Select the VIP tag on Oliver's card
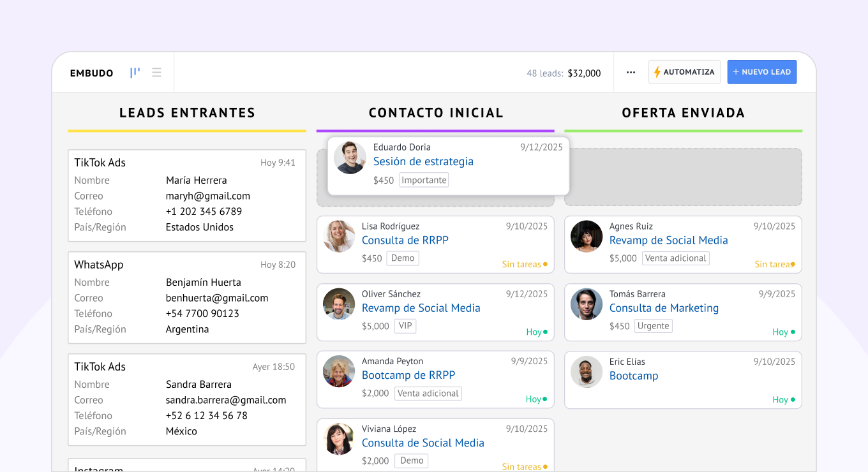Image resolution: width=868 pixels, height=472 pixels. (x=405, y=326)
